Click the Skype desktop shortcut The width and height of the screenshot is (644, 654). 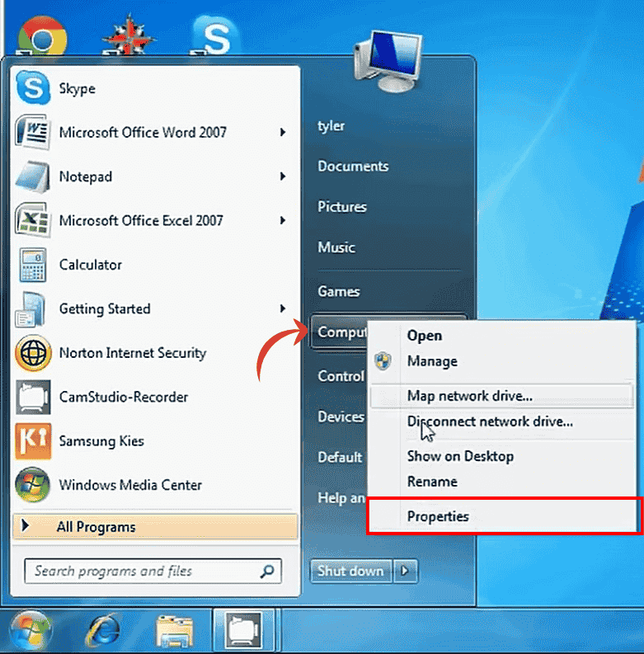215,35
